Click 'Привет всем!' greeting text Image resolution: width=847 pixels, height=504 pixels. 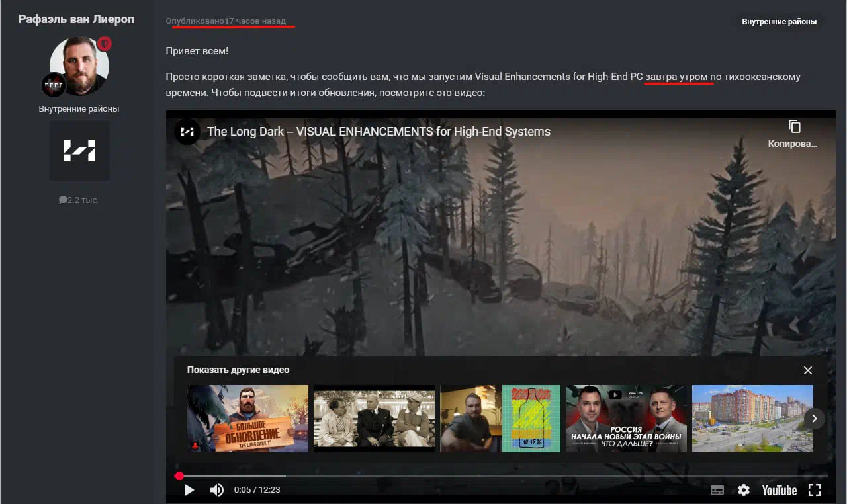click(197, 51)
